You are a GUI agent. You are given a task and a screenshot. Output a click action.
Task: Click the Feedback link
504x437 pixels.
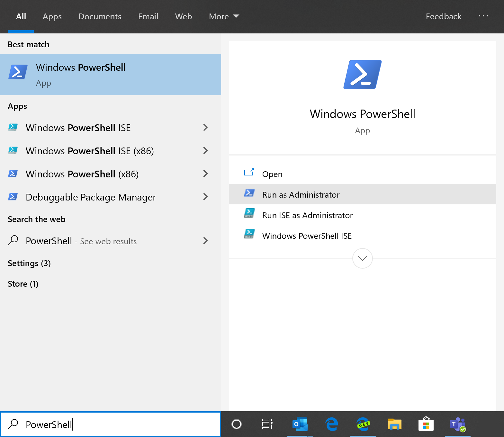[x=443, y=16]
